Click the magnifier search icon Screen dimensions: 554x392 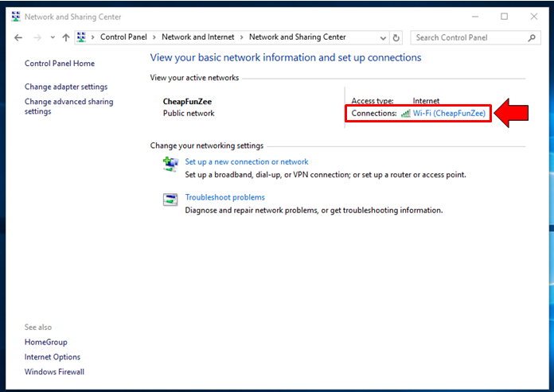click(x=533, y=37)
